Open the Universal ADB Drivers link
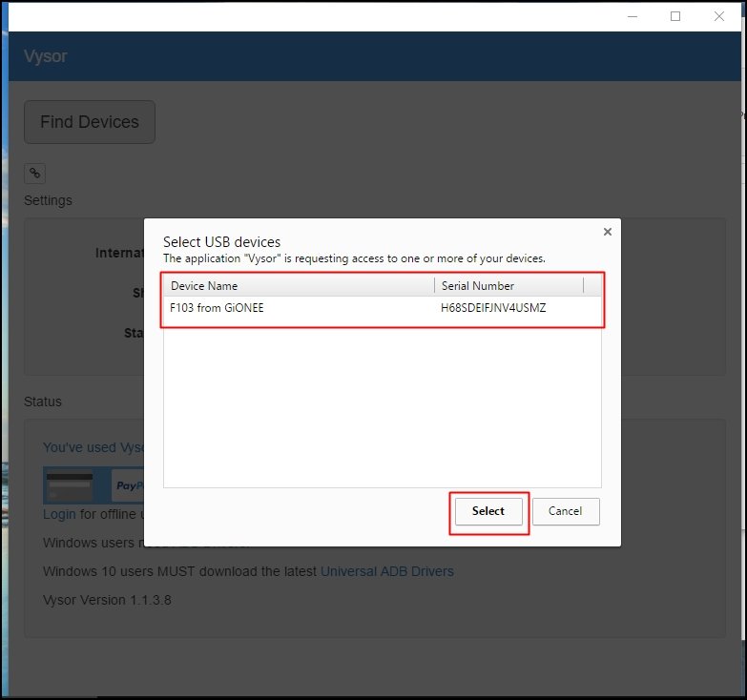Viewport: 747px width, 700px height. point(386,571)
